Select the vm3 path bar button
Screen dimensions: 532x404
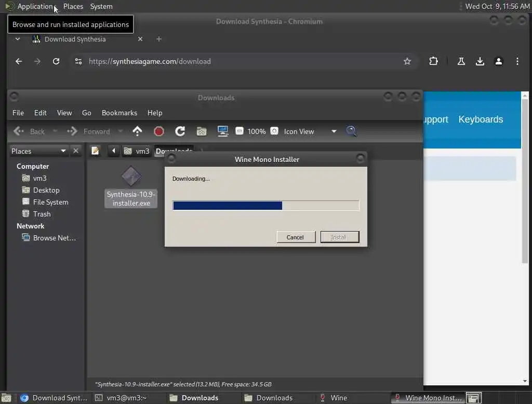(137, 151)
